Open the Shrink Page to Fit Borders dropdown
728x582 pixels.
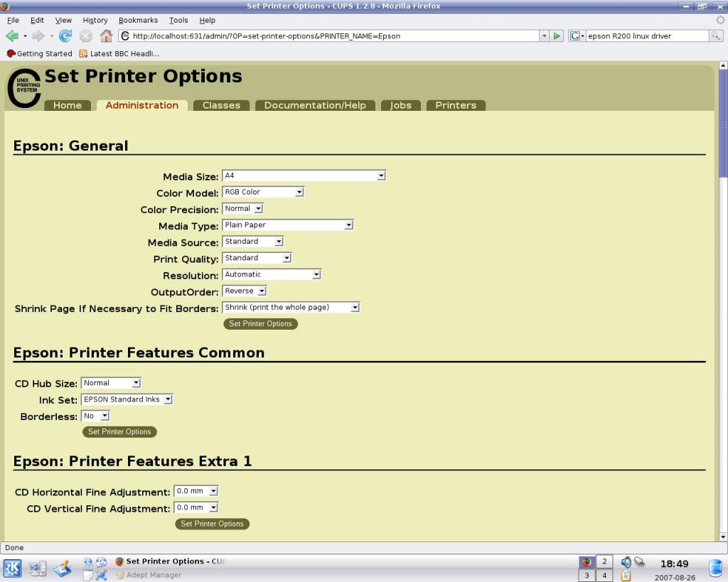[291, 307]
